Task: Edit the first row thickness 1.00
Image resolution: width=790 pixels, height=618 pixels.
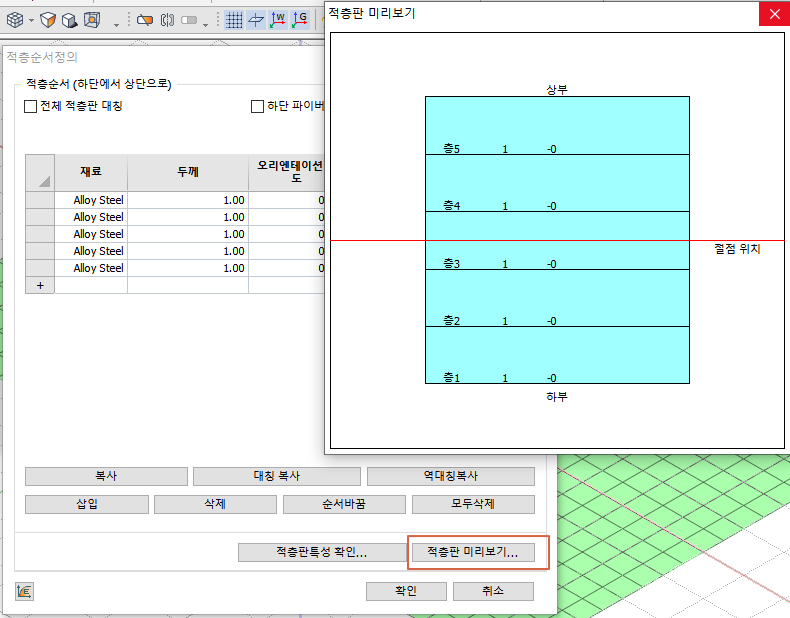Action: (187, 200)
